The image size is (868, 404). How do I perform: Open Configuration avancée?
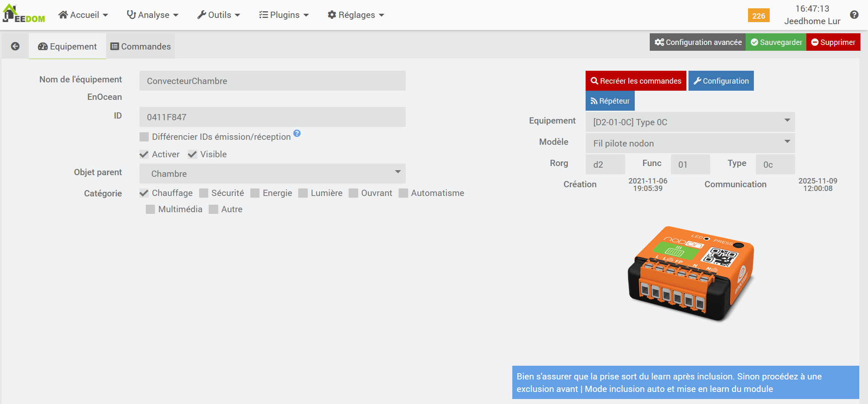click(698, 42)
